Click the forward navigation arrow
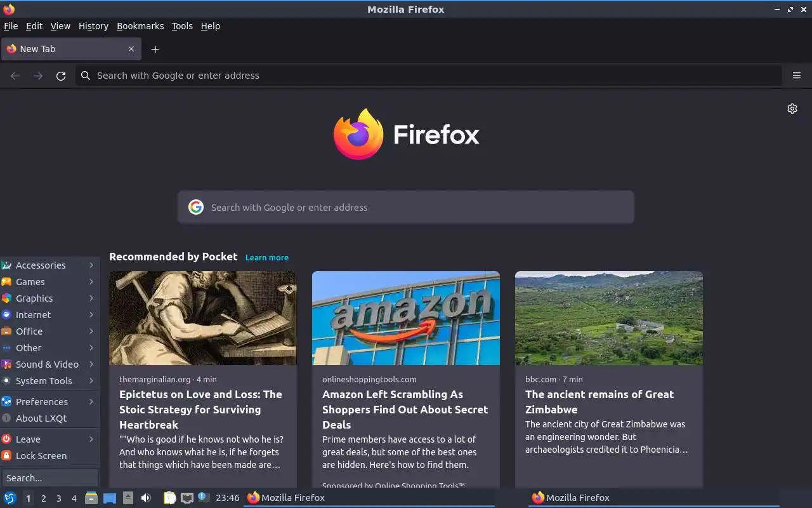 pos(38,76)
